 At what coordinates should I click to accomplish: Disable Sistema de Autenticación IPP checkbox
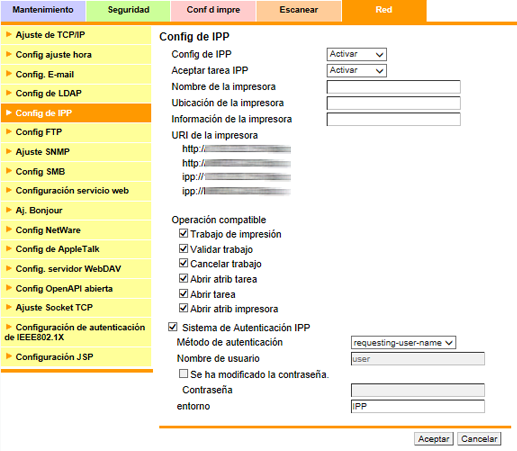click(x=173, y=327)
